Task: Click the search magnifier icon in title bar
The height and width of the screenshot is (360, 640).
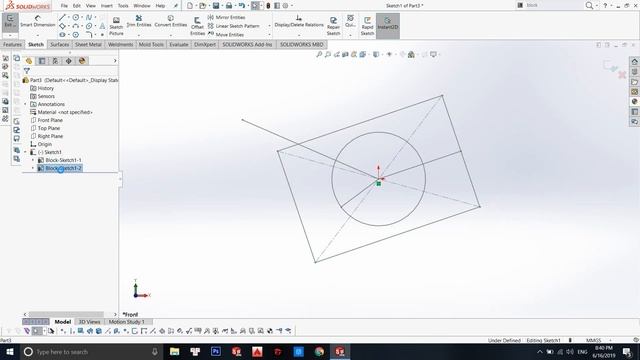Action: 589,5
